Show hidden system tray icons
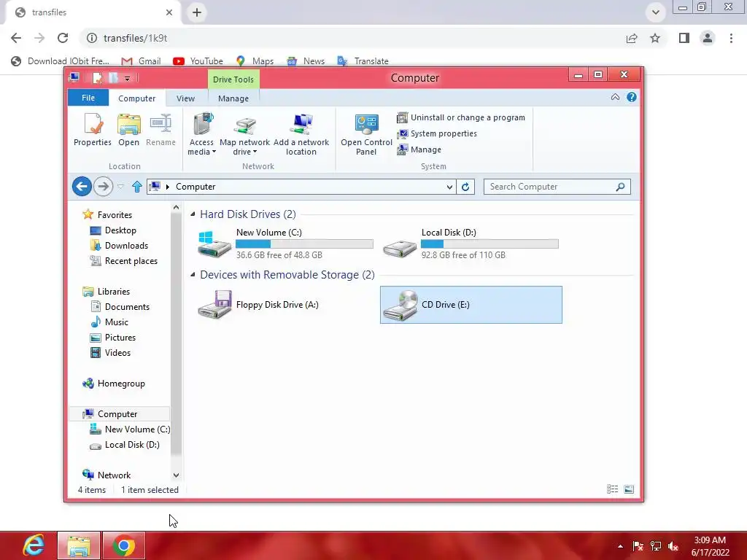The image size is (747, 560). tap(620, 546)
